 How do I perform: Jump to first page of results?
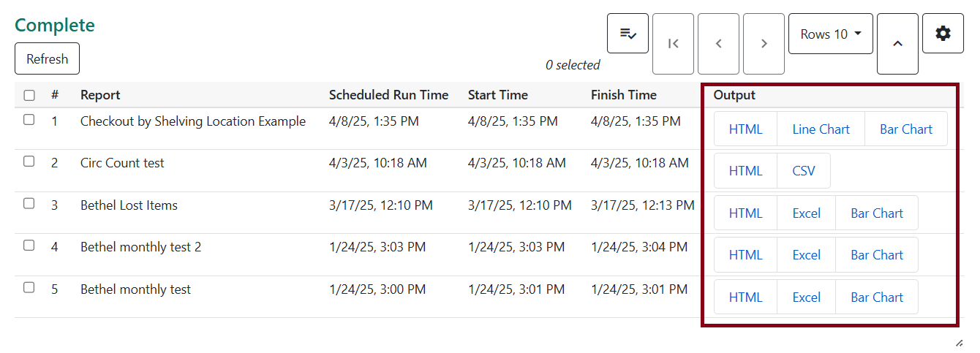click(673, 44)
